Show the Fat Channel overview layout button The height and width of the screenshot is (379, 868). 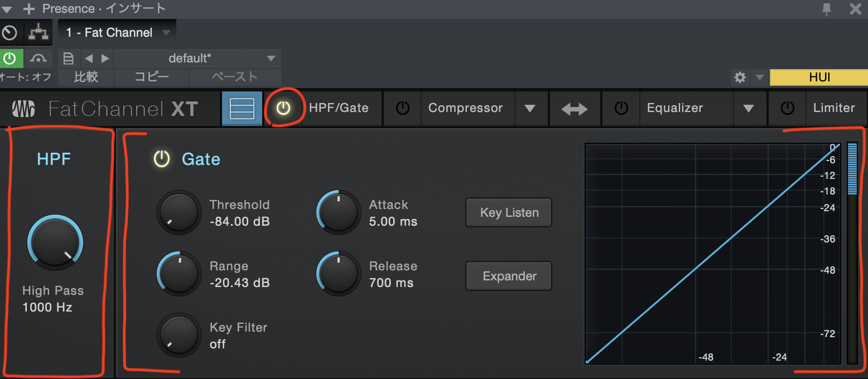242,109
